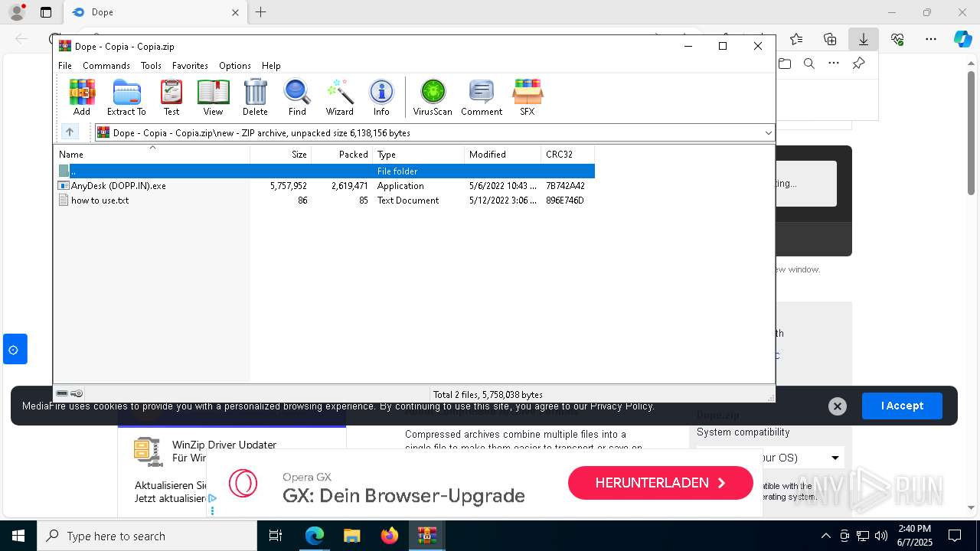Launch the Wizard tool

click(339, 97)
